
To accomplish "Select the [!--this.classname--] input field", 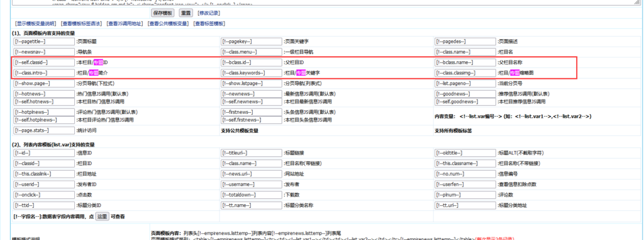I will tap(466, 163).
